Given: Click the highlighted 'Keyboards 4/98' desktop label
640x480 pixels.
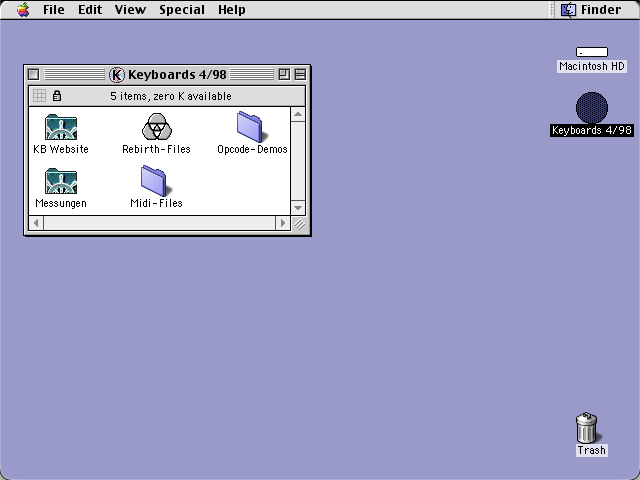Looking at the screenshot, I should (x=592, y=130).
